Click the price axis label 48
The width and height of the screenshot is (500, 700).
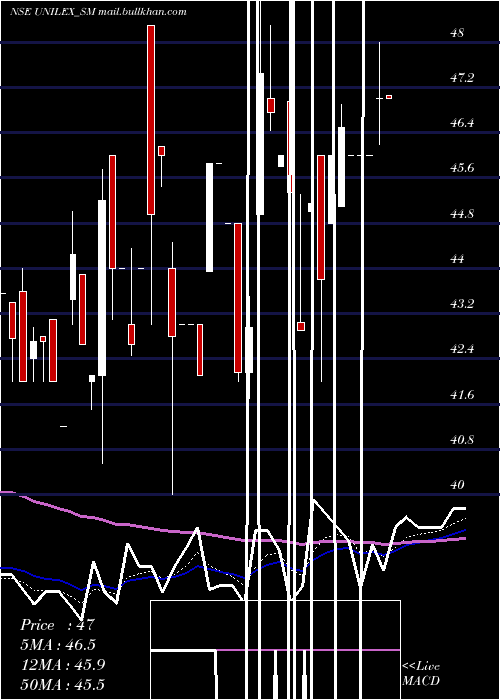coord(458,33)
